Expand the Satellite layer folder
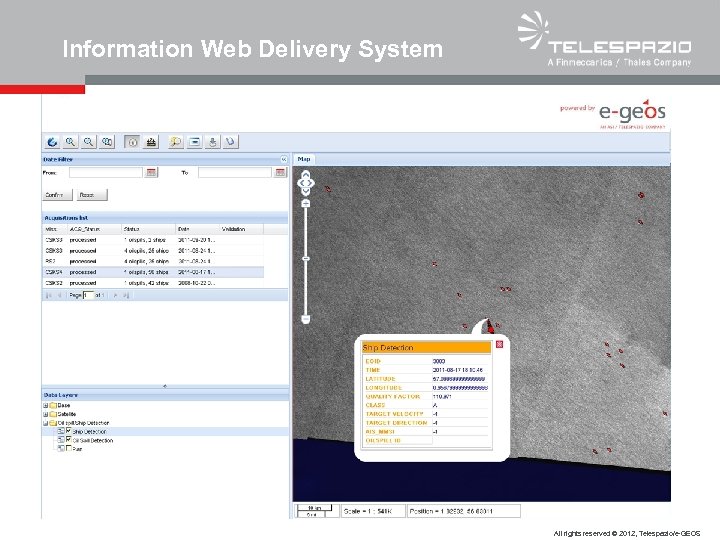720x540 pixels. 46,414
